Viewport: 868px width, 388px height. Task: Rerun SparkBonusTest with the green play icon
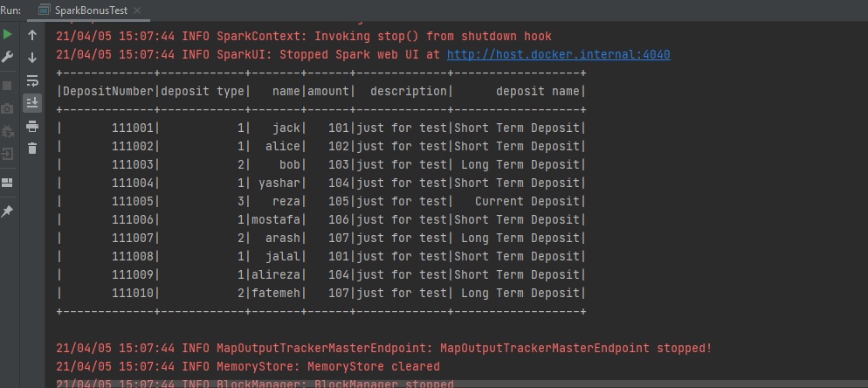point(8,35)
